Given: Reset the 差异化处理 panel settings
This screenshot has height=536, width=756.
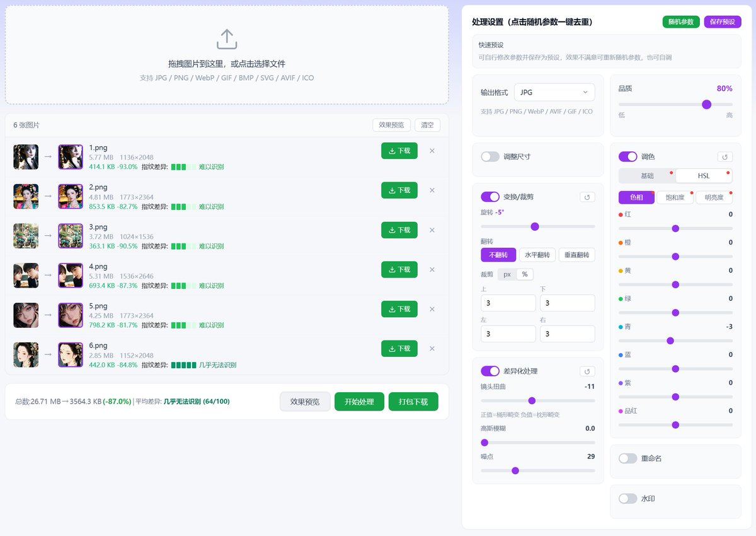Looking at the screenshot, I should [587, 371].
